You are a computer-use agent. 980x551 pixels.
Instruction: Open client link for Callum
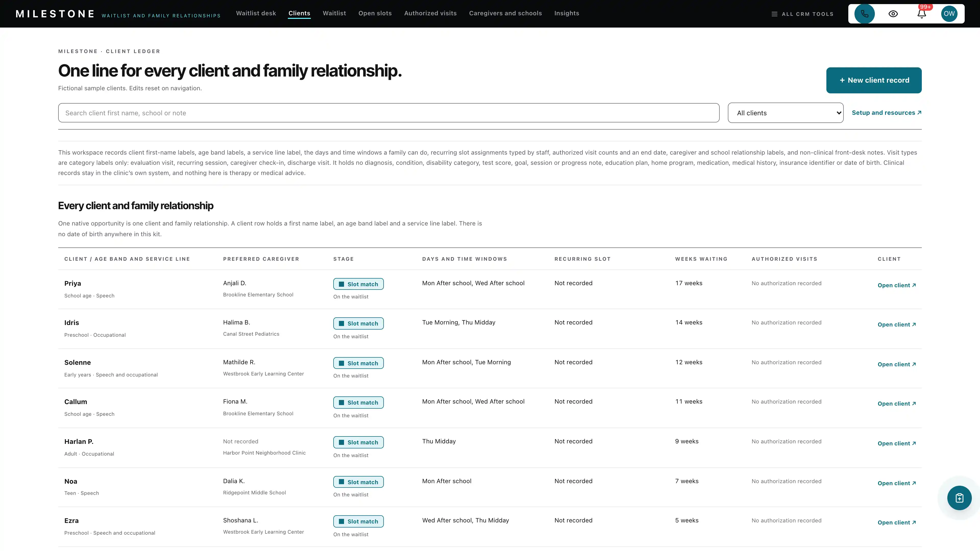click(897, 404)
